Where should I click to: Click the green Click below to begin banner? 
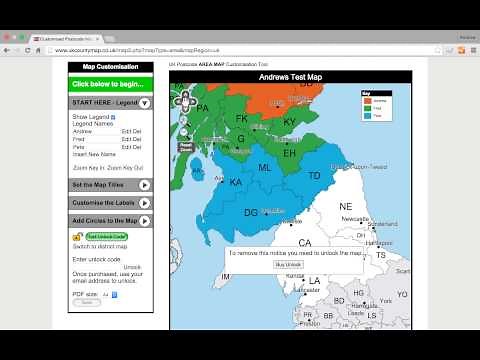[x=110, y=84]
